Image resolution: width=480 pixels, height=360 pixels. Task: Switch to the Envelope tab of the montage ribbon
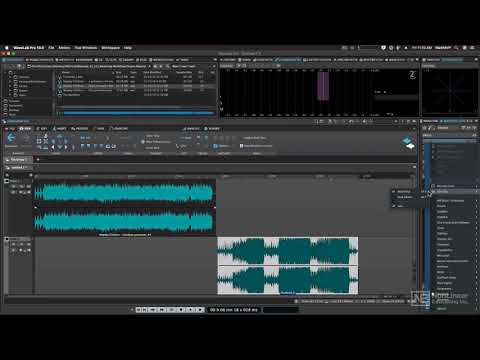click(119, 128)
